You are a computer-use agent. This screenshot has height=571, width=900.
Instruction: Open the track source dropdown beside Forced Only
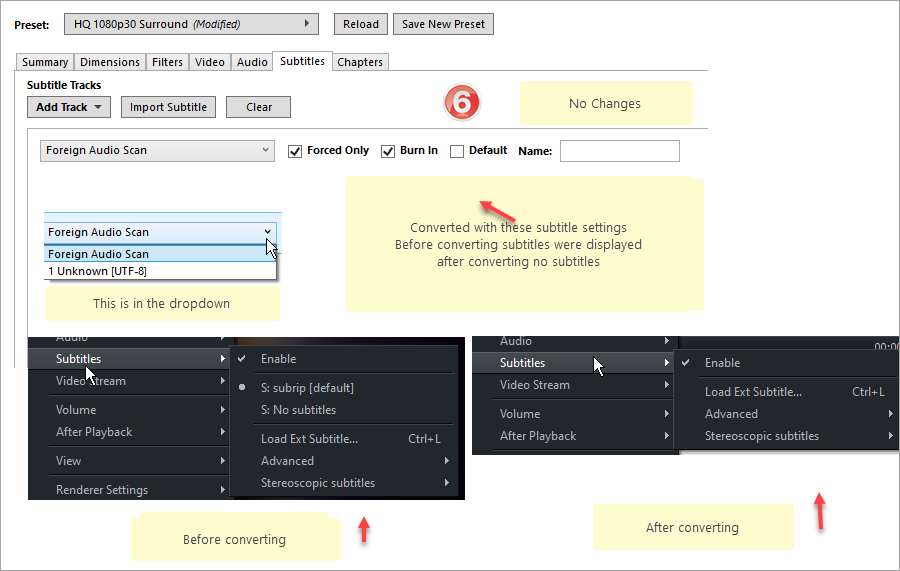point(158,150)
